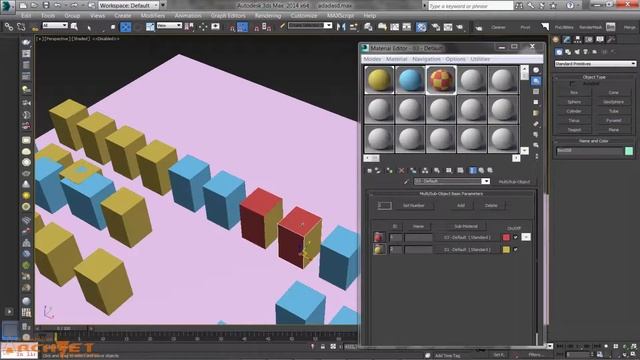Click Get Material icon in Material Editor toolbar

click(369, 171)
